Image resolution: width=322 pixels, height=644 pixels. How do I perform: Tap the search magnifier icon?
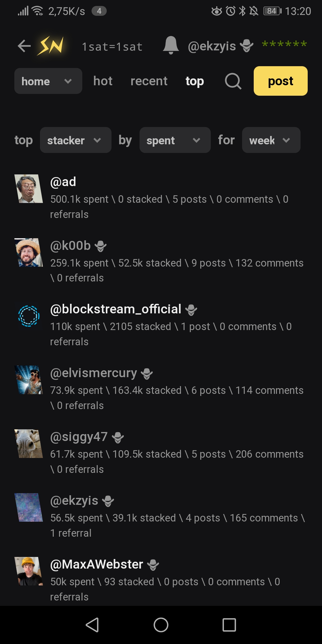[x=233, y=81]
